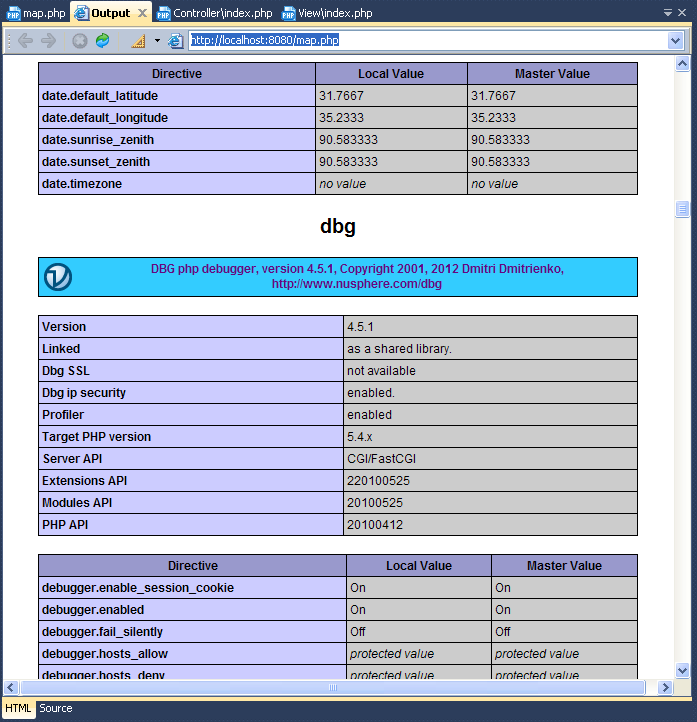The width and height of the screenshot is (697, 722).
Task: Click the horizontal scrollbar left arrow
Action: 11,687
